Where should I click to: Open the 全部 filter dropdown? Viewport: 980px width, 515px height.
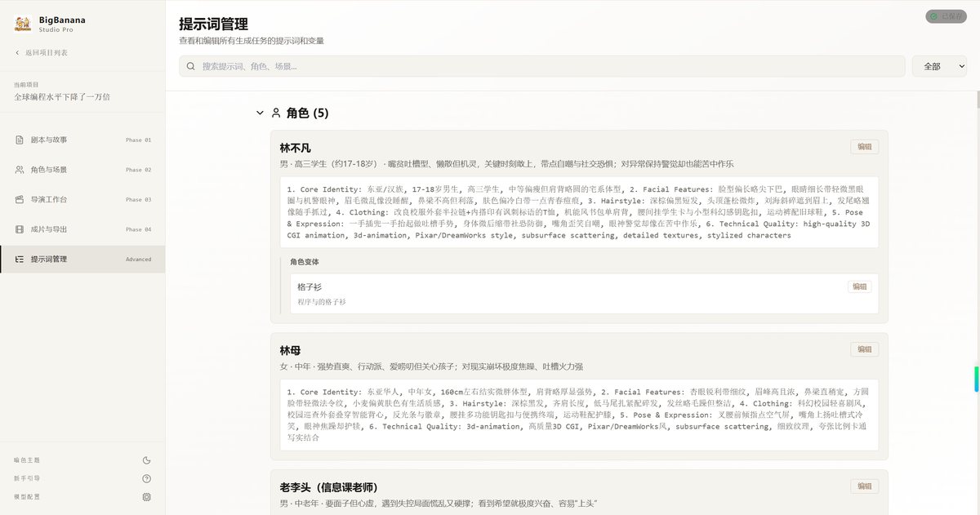tap(939, 66)
